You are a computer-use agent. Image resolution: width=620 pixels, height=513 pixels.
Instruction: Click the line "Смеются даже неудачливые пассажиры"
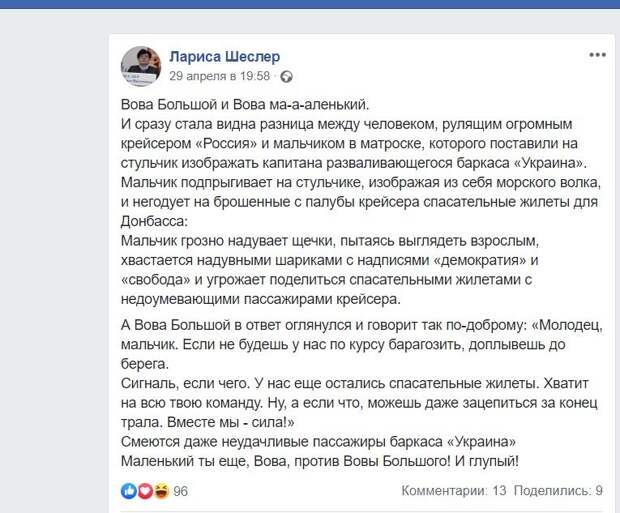point(318,441)
